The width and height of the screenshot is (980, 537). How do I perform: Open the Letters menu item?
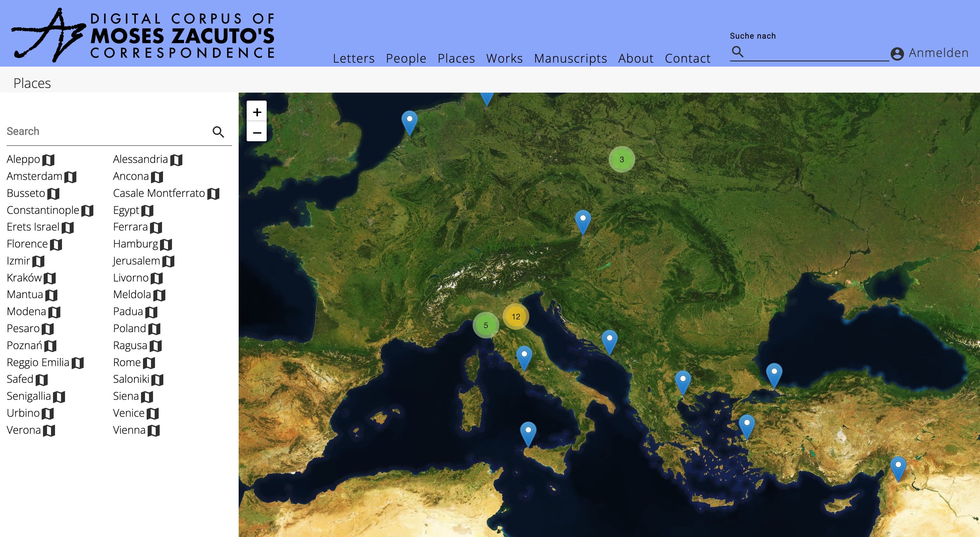pos(353,58)
